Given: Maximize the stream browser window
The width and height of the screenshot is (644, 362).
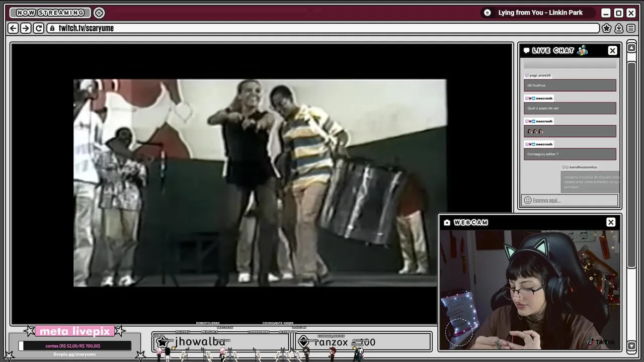Looking at the screenshot, I should click(x=618, y=13).
